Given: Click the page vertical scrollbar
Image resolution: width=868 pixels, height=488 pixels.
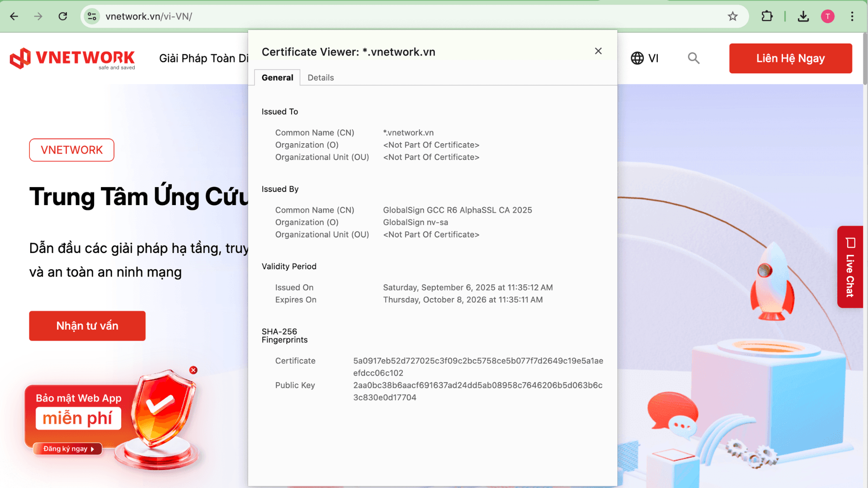Looking at the screenshot, I should 865,59.
